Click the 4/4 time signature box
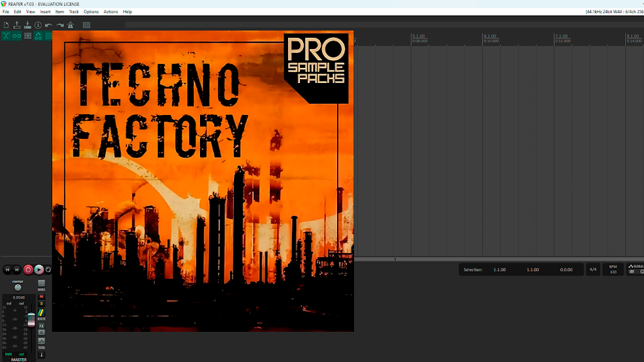Image resolution: width=644 pixels, height=362 pixels. pyautogui.click(x=593, y=270)
